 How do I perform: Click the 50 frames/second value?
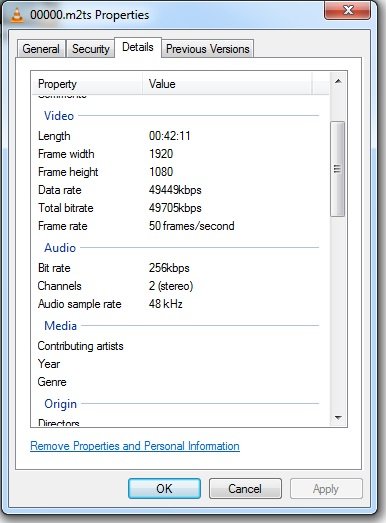[191, 226]
